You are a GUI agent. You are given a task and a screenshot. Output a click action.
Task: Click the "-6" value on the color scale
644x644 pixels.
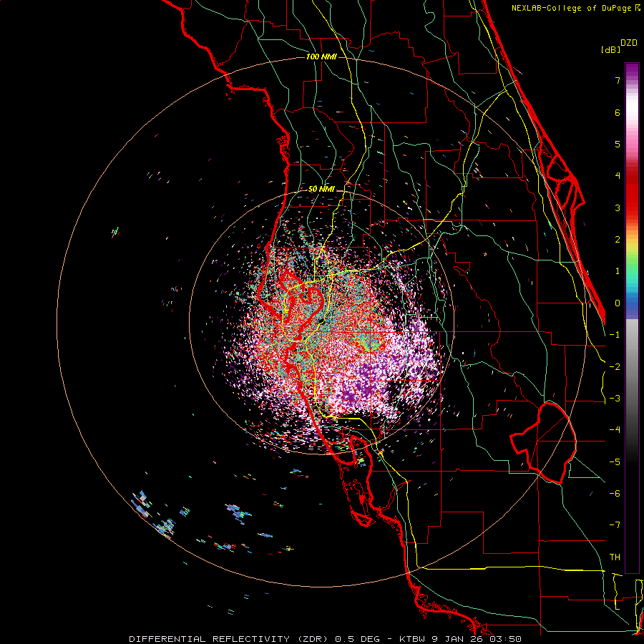(615, 494)
